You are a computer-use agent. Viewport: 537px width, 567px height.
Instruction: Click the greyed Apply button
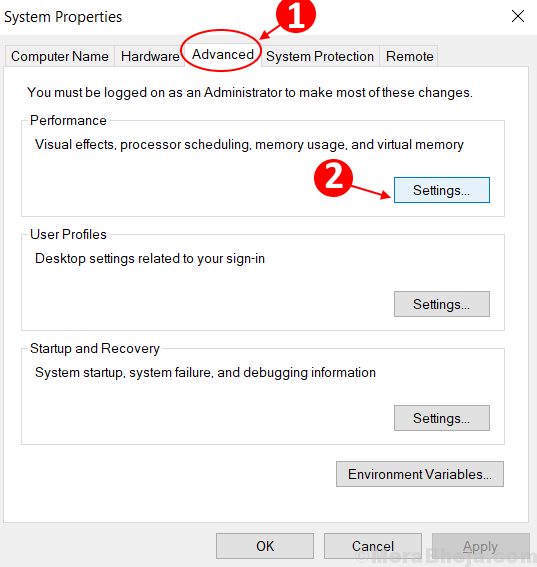481,546
